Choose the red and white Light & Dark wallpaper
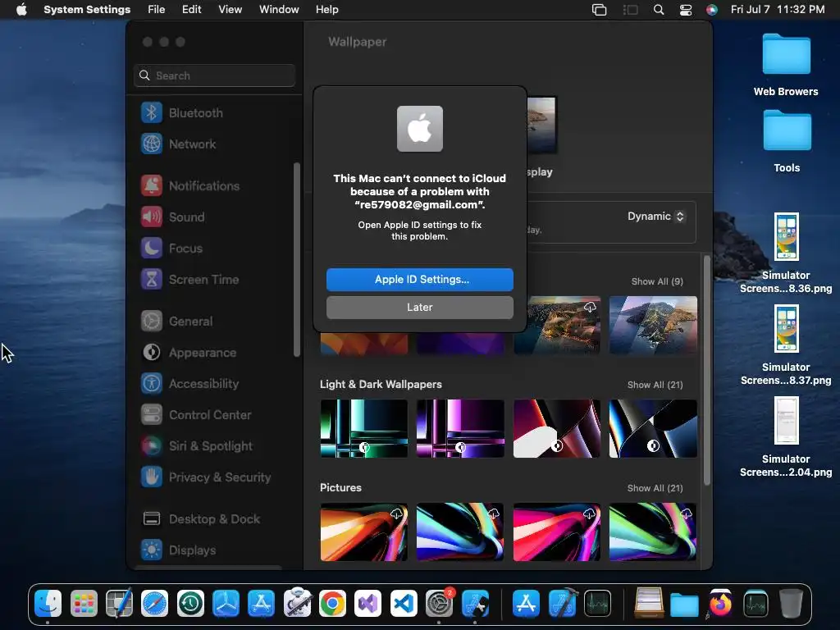This screenshot has height=630, width=840. (557, 428)
